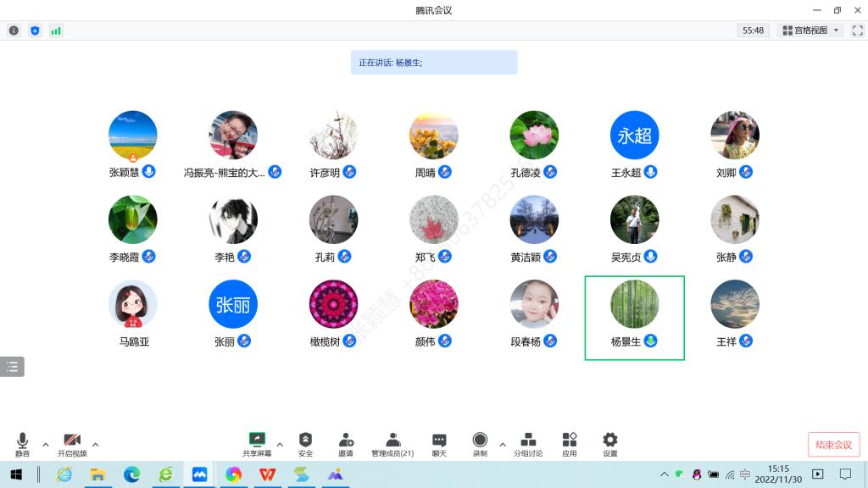The image size is (868, 488).
Task: Open 分组讨论 breakout rooms
Action: click(528, 444)
